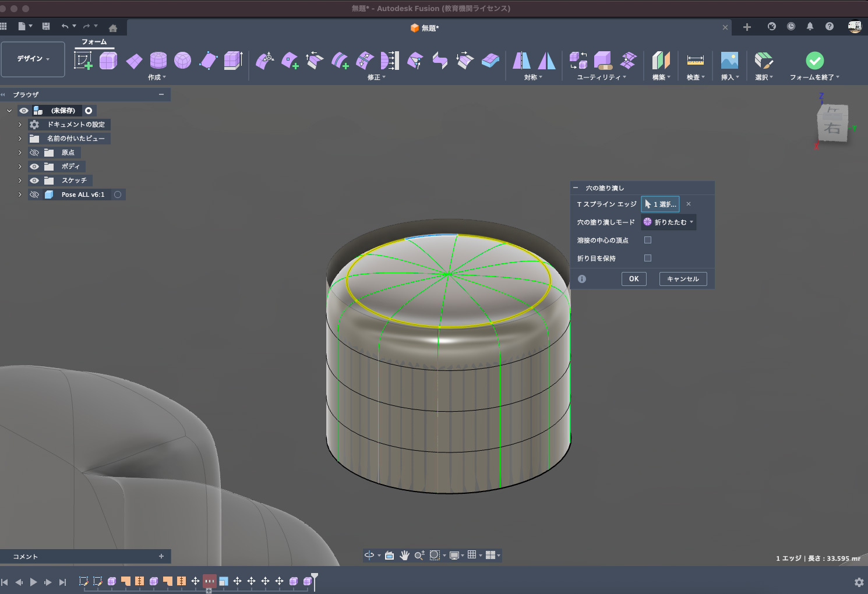The height and width of the screenshot is (594, 868).
Task: Click the OK button
Action: (634, 279)
